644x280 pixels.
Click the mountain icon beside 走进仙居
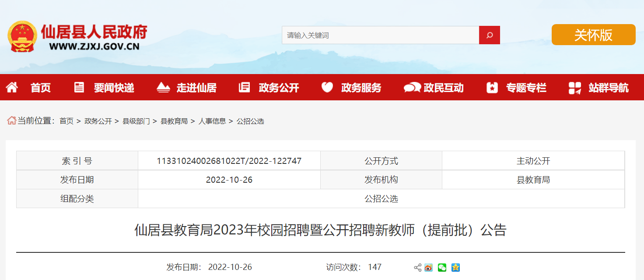tap(163, 87)
